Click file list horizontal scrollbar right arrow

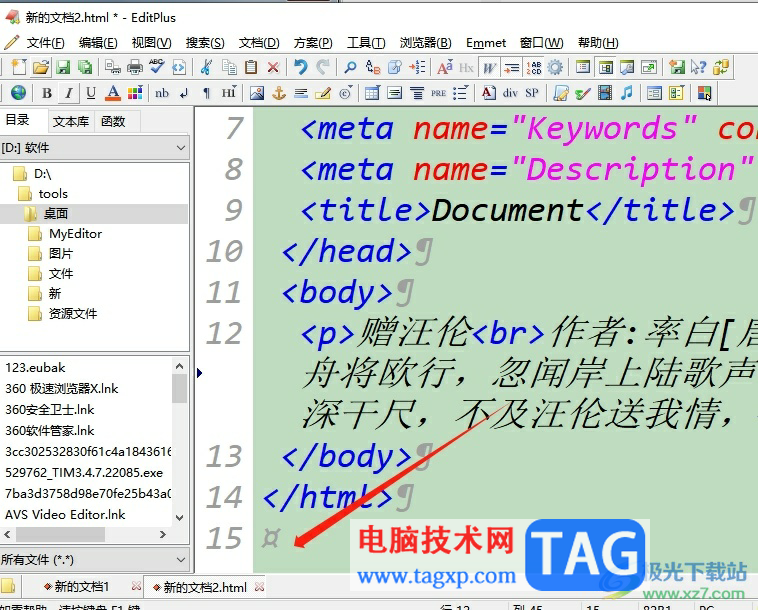coord(163,535)
